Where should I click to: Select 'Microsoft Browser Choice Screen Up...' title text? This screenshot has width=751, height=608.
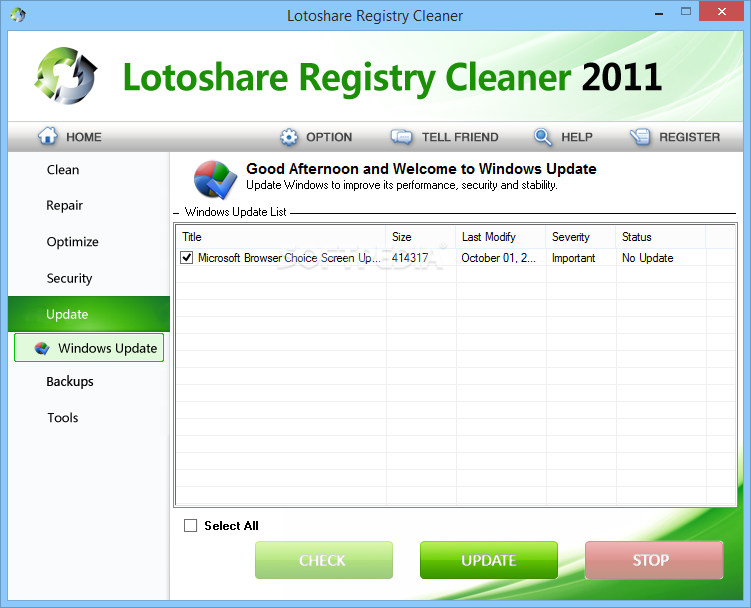289,258
